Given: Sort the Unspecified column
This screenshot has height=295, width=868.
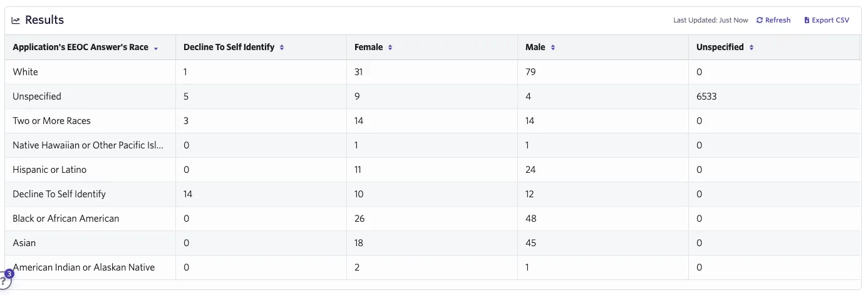Looking at the screenshot, I should point(751,48).
